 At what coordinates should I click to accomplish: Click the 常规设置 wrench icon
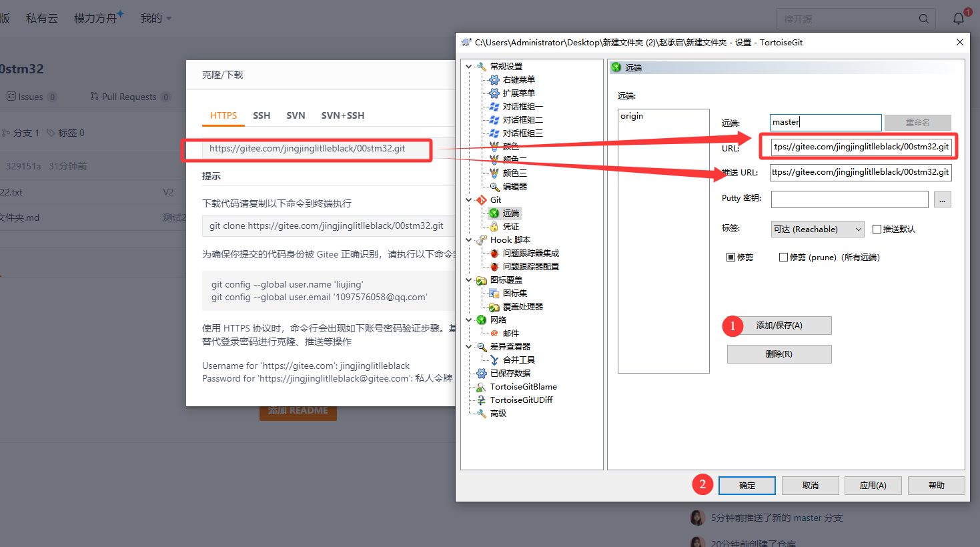coord(482,67)
